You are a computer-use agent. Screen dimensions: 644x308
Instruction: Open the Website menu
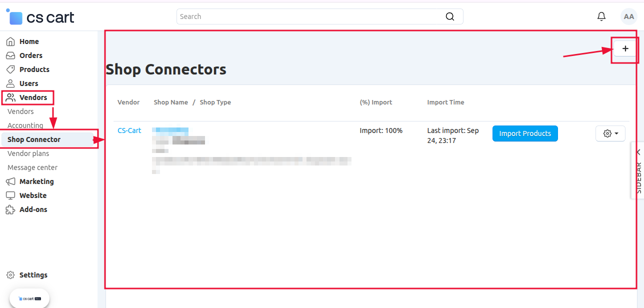click(x=33, y=195)
